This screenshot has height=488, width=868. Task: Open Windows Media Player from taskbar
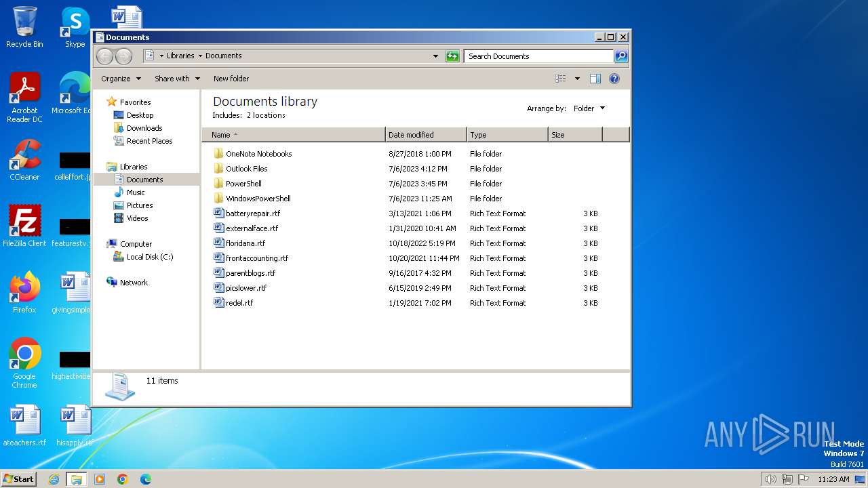(100, 479)
